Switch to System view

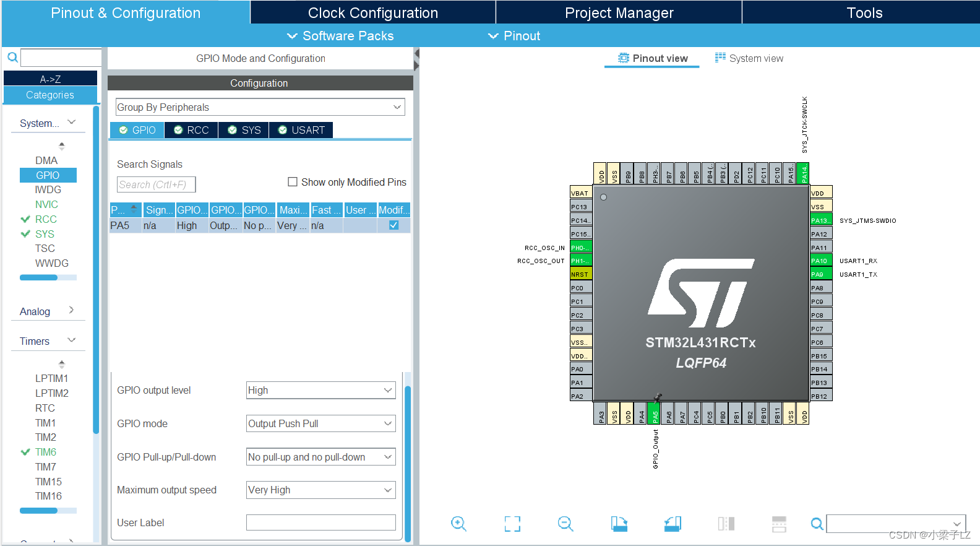[x=749, y=58]
